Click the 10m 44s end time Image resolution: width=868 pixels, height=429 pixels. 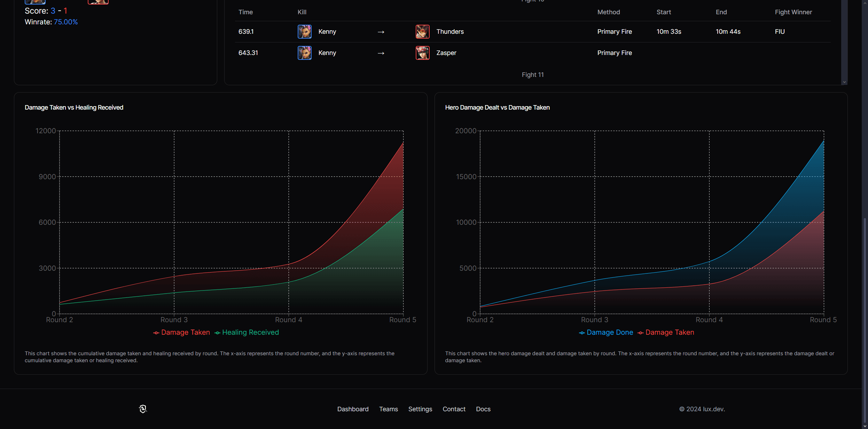point(728,32)
